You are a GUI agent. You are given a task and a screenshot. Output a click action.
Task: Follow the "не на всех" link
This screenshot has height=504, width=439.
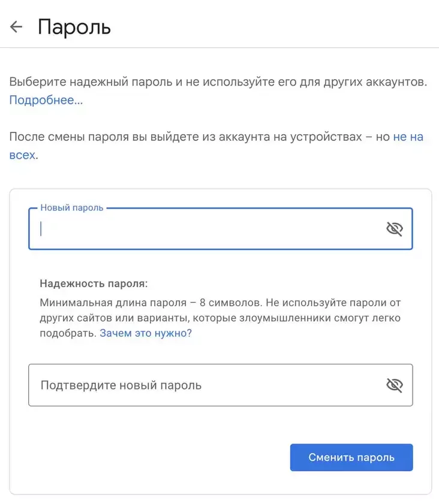coord(408,137)
